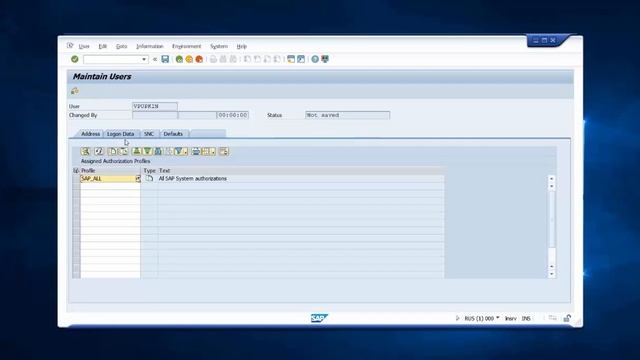Click the last icon in profiles toolbar
Screen dimensions: 640x360
(x=224, y=151)
